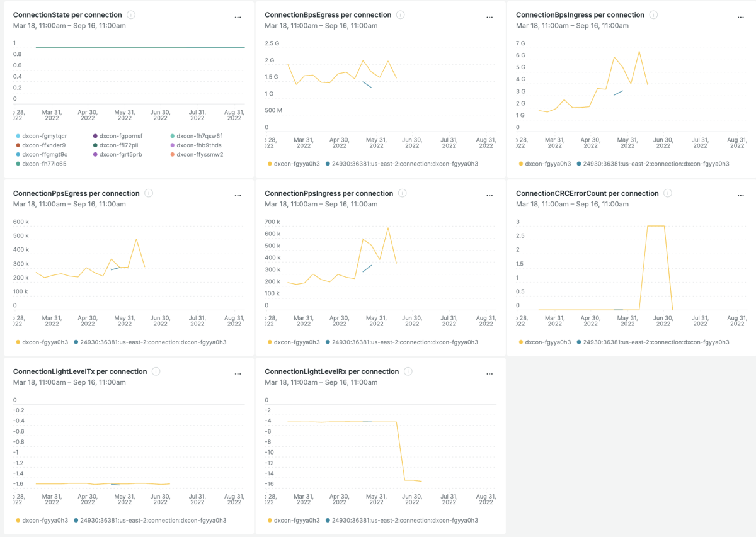
Task: Click info icon beside ConnectionLightLevelTx title
Action: pos(156,371)
